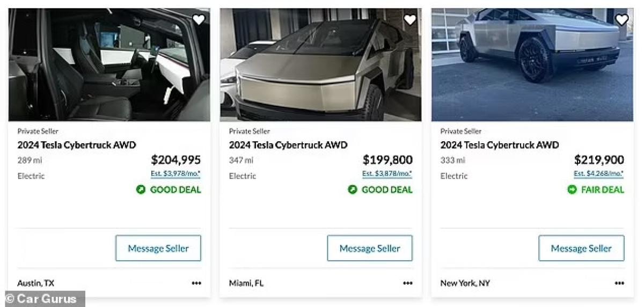Click the Good Deal icon on Austin listing
Viewport: 644px width, 307px height.
tap(141, 189)
